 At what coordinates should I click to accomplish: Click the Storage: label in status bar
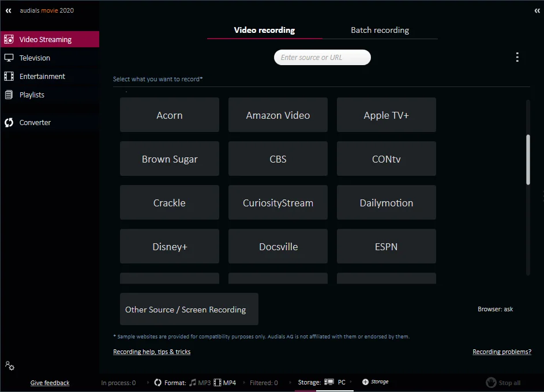(309, 382)
